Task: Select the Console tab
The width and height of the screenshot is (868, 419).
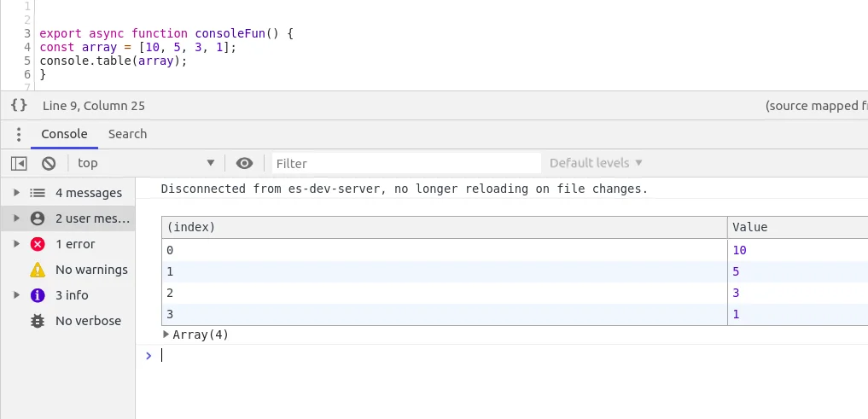Action: [64, 134]
